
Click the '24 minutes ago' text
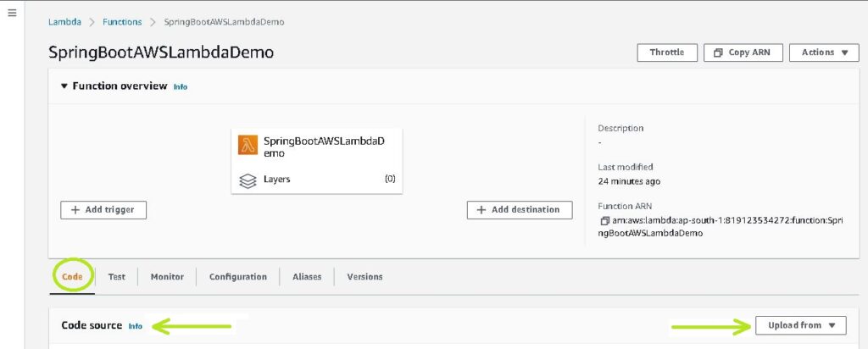point(629,181)
